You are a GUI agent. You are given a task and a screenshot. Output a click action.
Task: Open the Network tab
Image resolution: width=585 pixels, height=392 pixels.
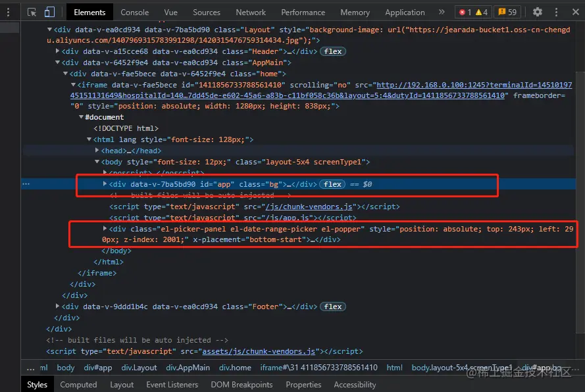[251, 12]
